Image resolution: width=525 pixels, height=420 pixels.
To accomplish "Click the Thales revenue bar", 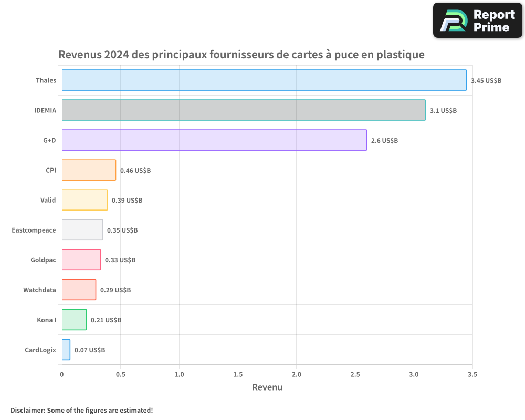I will [264, 80].
